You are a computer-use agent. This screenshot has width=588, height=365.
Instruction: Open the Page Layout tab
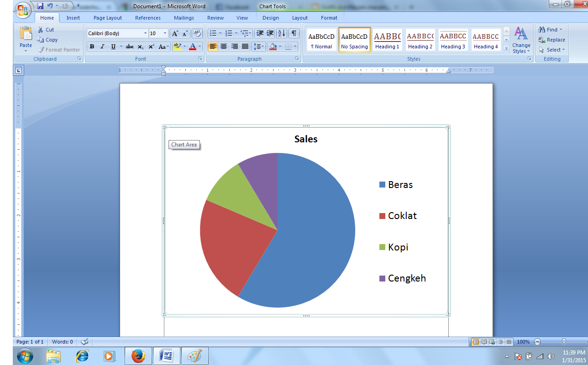(x=108, y=18)
